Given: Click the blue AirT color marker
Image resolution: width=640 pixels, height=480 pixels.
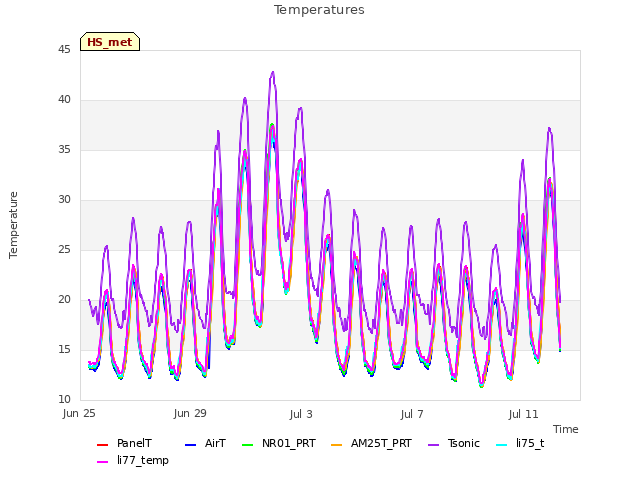Looking at the screenshot, I should (191, 445).
